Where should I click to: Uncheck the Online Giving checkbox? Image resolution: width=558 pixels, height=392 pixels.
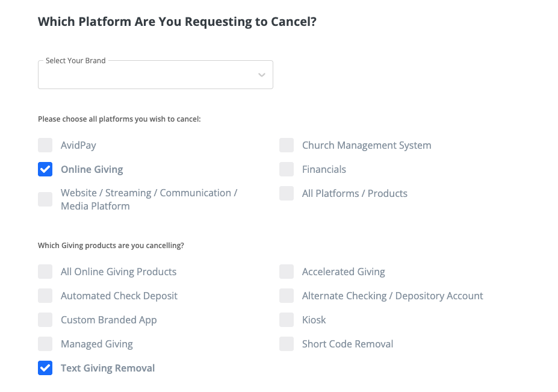(x=45, y=169)
